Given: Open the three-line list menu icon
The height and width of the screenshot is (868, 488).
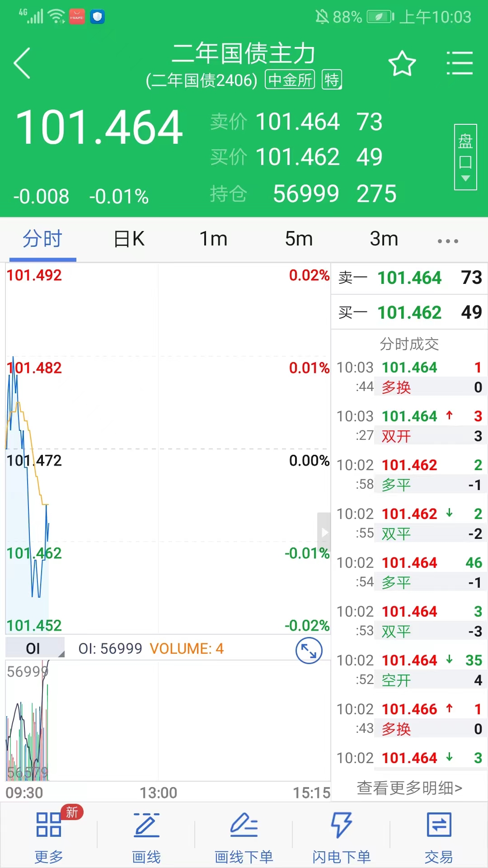Looking at the screenshot, I should tap(459, 63).
